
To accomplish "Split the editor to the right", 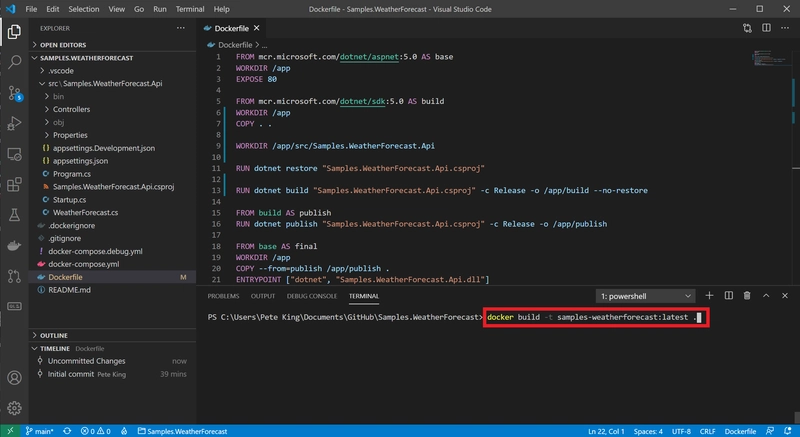I will click(x=766, y=28).
